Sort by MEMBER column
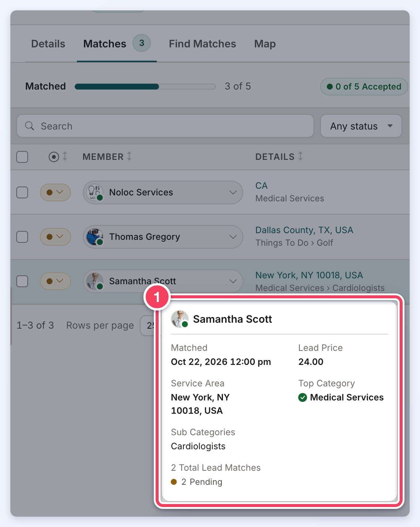The height and width of the screenshot is (527, 420). tap(107, 157)
